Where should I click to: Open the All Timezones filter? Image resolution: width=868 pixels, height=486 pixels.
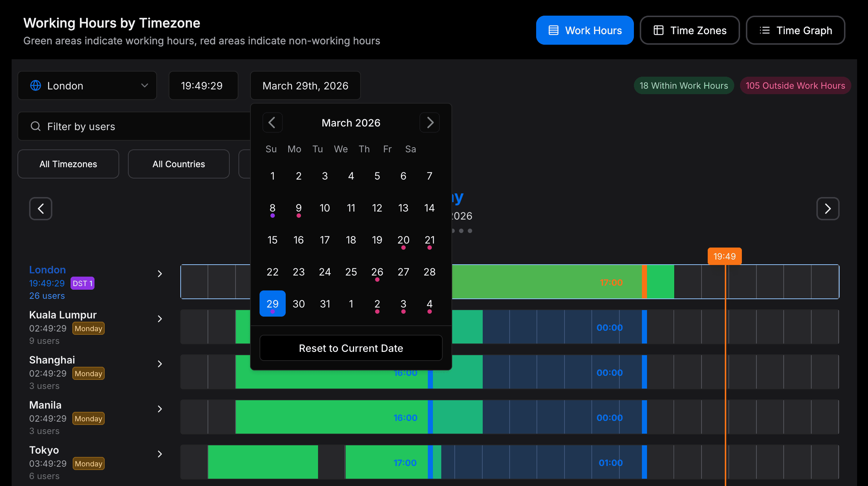tap(68, 164)
